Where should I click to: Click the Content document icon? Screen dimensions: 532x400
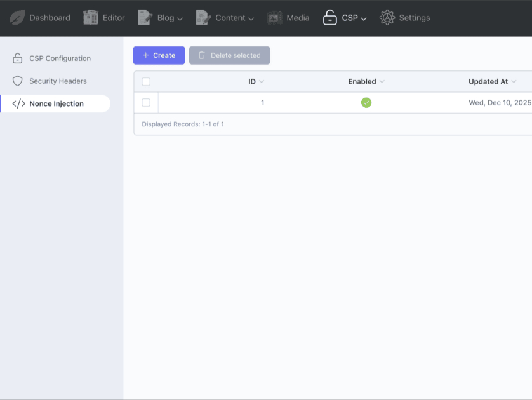point(203,18)
